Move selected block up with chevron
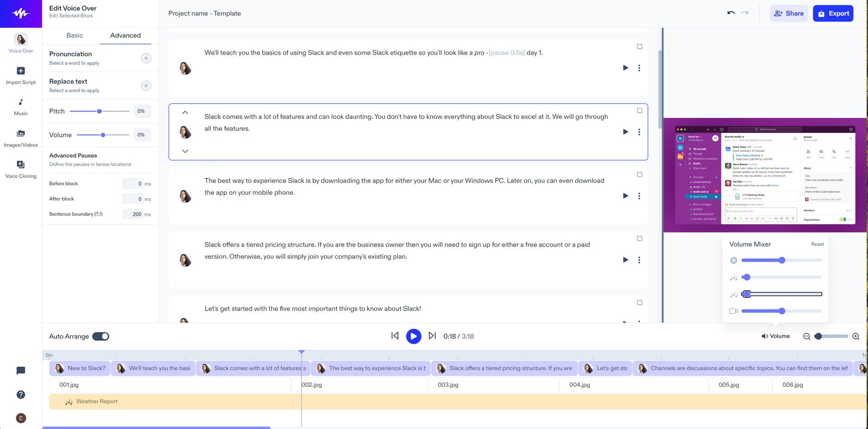This screenshot has width=868, height=429. [185, 112]
